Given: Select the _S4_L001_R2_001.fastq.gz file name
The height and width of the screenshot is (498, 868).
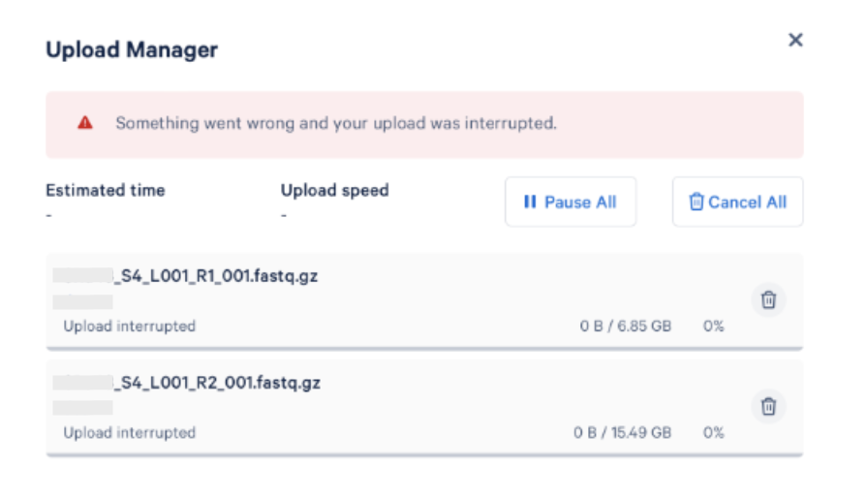Looking at the screenshot, I should [217, 383].
